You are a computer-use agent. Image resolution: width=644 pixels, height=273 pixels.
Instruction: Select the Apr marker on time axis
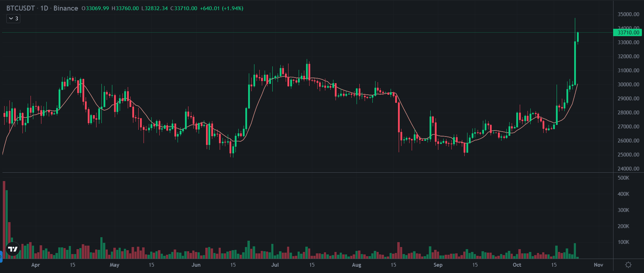tap(35, 265)
